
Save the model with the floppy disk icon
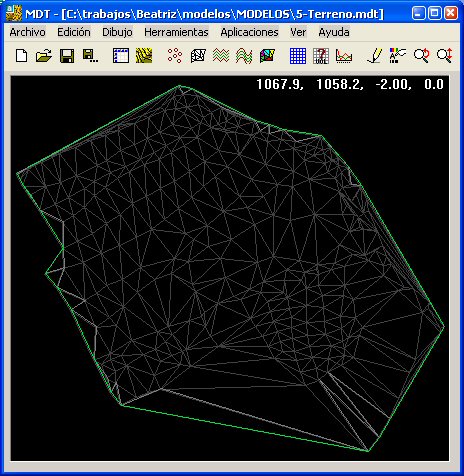click(67, 55)
